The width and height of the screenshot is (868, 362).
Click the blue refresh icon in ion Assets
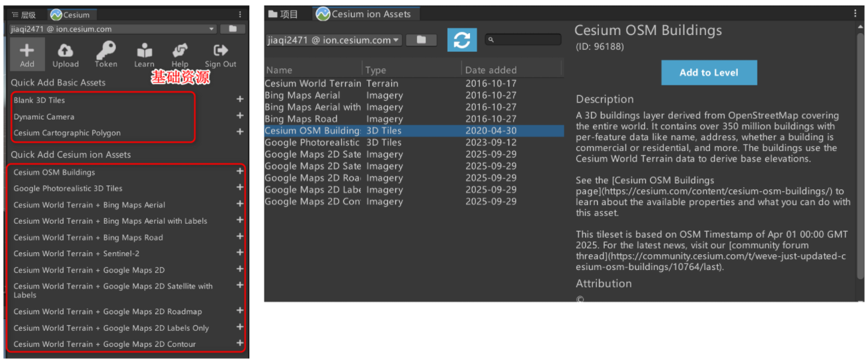tap(462, 40)
